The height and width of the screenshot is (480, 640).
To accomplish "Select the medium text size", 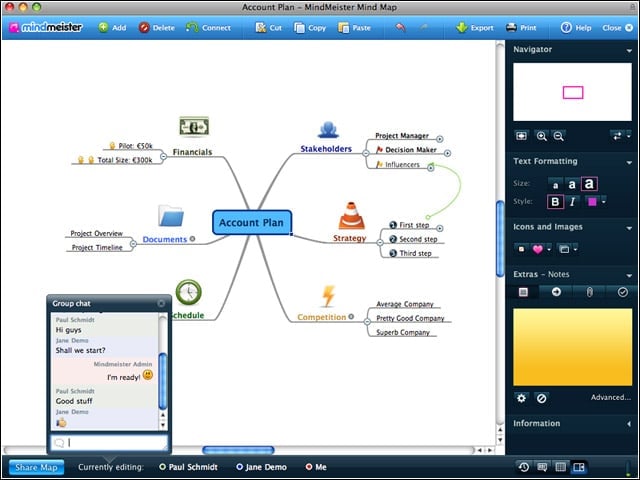I will [x=572, y=184].
